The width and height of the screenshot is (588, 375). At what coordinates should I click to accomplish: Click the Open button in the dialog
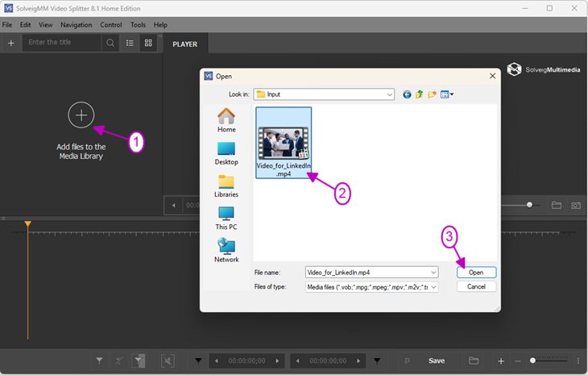pyautogui.click(x=476, y=273)
